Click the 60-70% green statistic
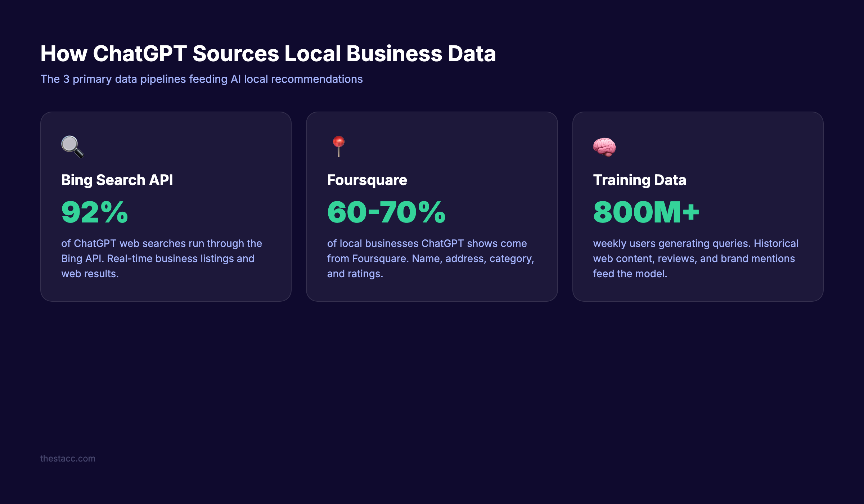The width and height of the screenshot is (864, 504). (x=386, y=212)
